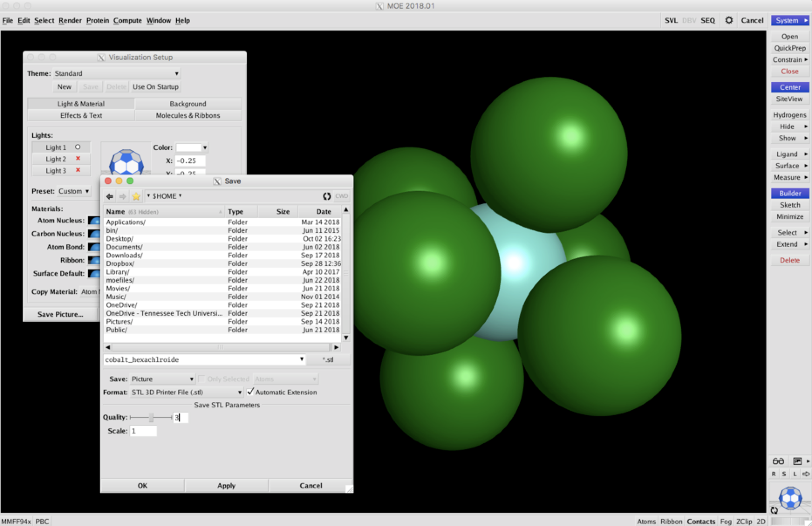Open settings via the gear icon
The image size is (812, 526).
pyautogui.click(x=728, y=20)
